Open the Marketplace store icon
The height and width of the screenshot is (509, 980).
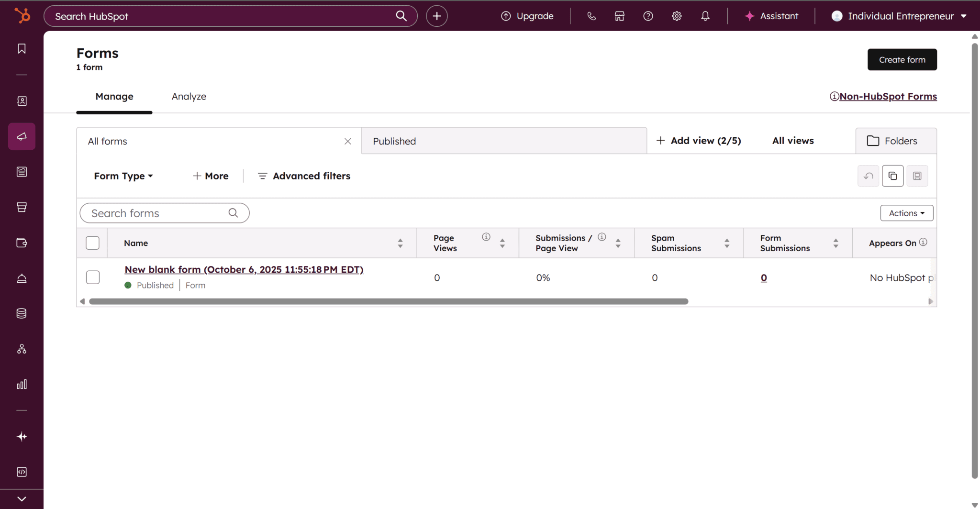(619, 16)
